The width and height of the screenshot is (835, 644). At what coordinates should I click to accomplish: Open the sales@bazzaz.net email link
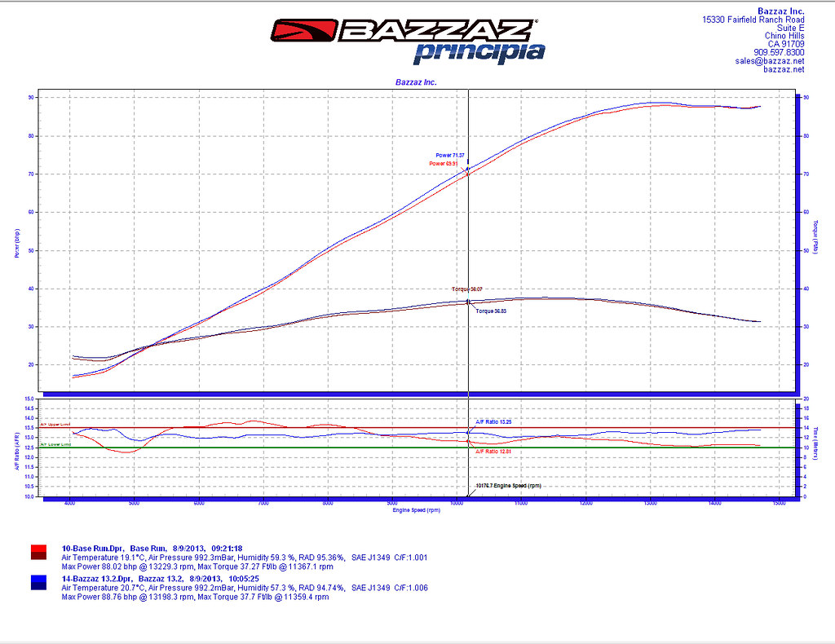770,60
